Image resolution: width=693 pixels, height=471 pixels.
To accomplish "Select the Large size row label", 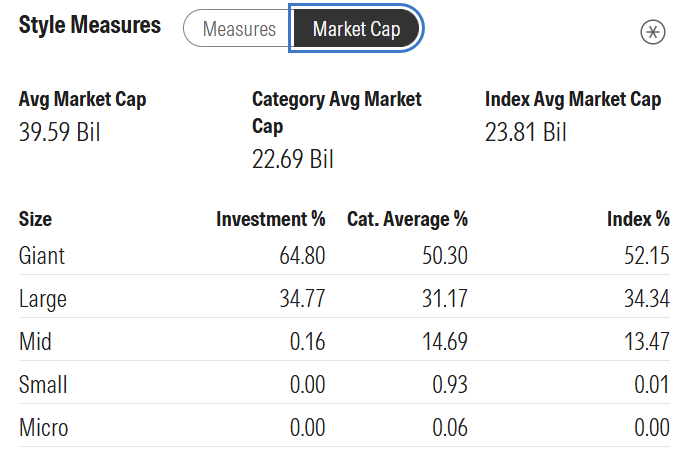I will 43,299.
